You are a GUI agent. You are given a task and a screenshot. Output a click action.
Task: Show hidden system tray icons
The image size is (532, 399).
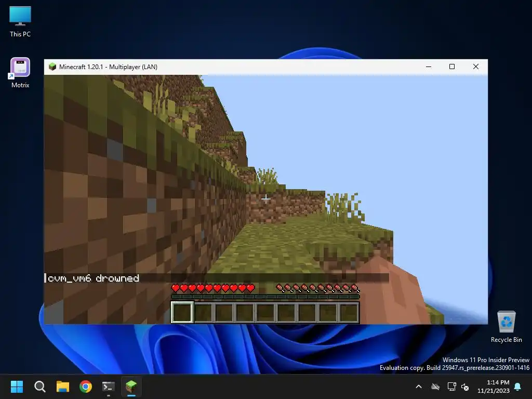pyautogui.click(x=419, y=387)
